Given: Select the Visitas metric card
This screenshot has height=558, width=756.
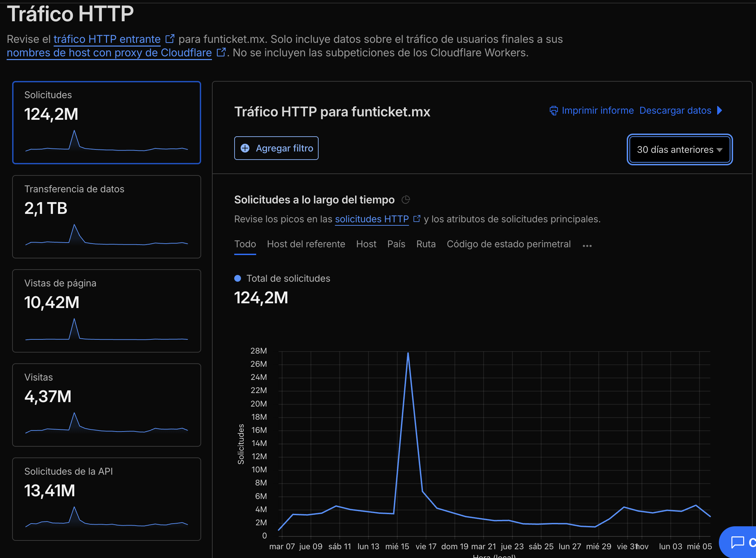Looking at the screenshot, I should 106,404.
